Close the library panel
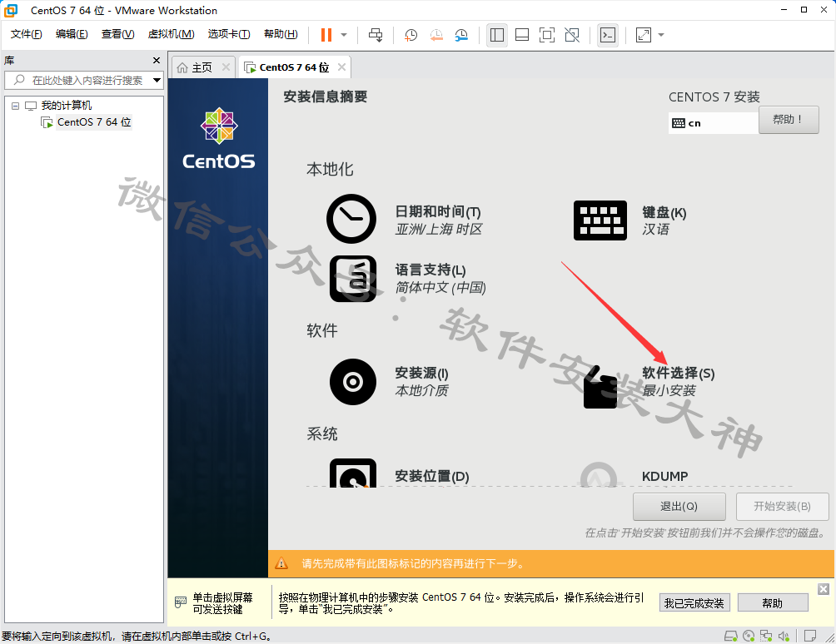Image resolution: width=836 pixels, height=644 pixels. [x=157, y=61]
